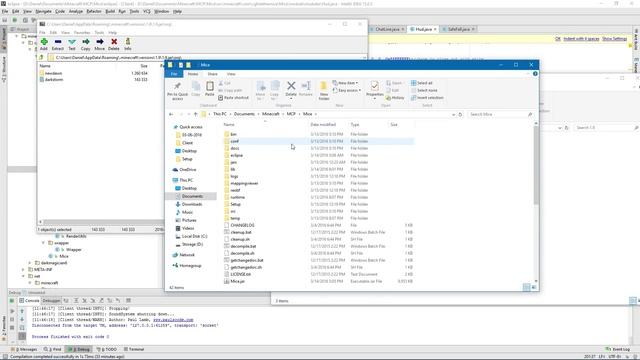
Task: Open the Hud.java editor tab
Action: click(423, 29)
